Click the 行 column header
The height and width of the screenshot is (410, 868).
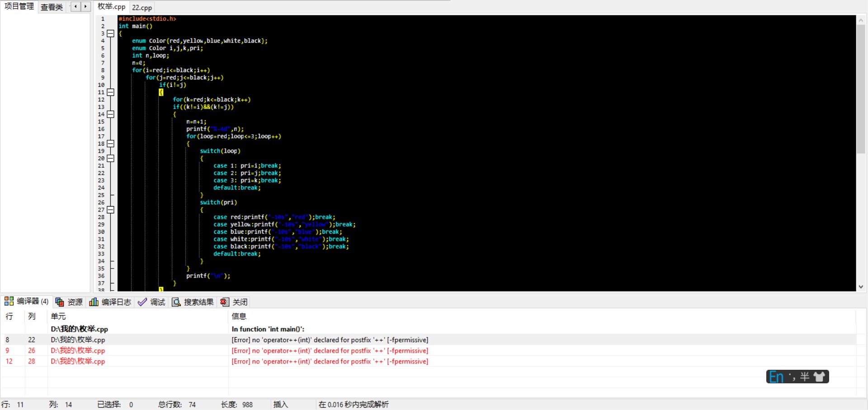click(x=9, y=316)
